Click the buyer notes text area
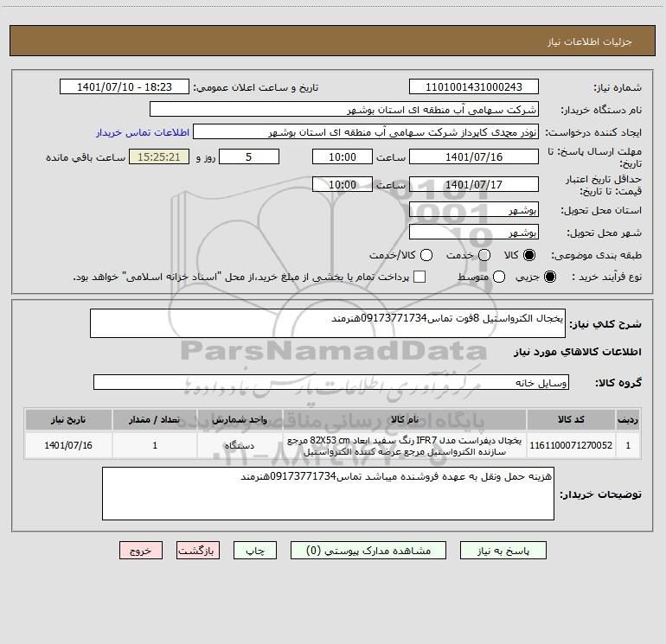 pos(328,494)
